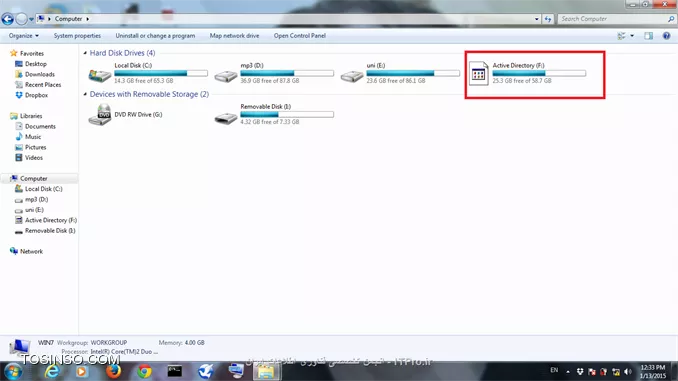Show hidden tray icons arrow
678x381 pixels.
pos(568,371)
